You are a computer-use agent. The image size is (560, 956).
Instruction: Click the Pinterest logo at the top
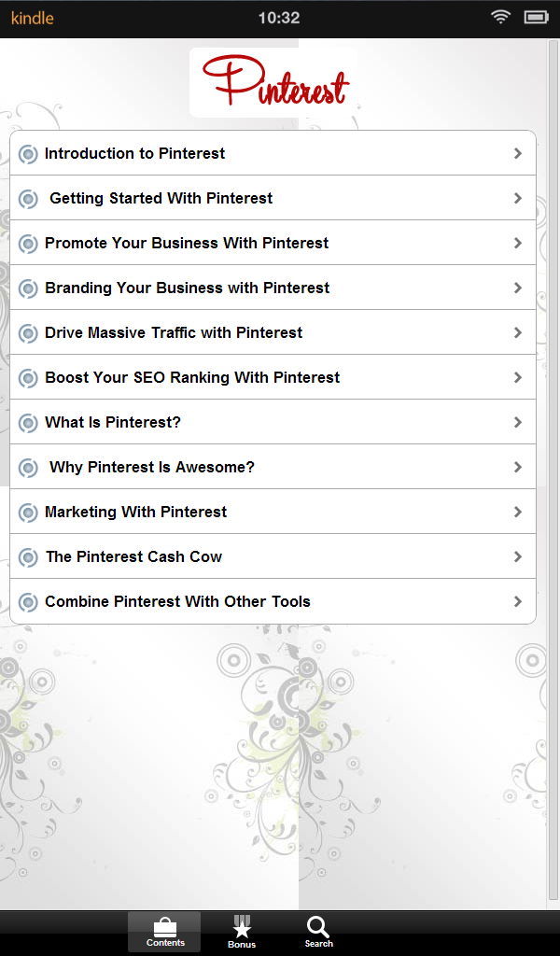click(273, 81)
